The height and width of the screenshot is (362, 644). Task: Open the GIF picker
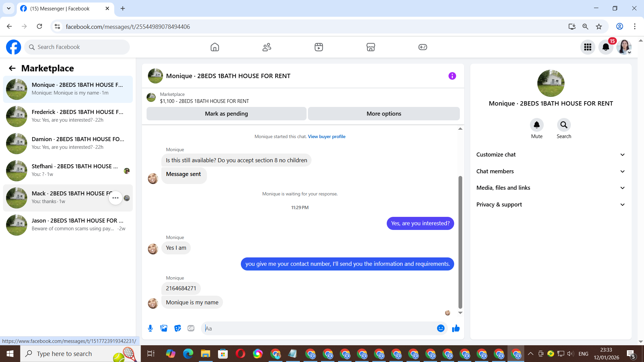point(191,328)
